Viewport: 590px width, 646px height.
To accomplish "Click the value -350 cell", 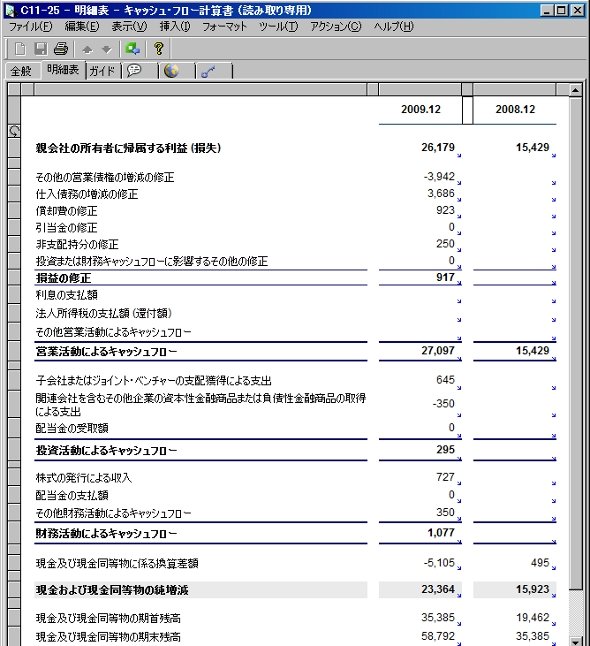I will [443, 403].
